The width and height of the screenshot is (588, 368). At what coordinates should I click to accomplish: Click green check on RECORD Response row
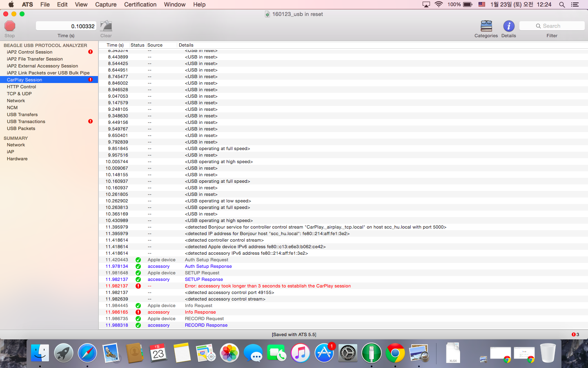[x=138, y=325]
